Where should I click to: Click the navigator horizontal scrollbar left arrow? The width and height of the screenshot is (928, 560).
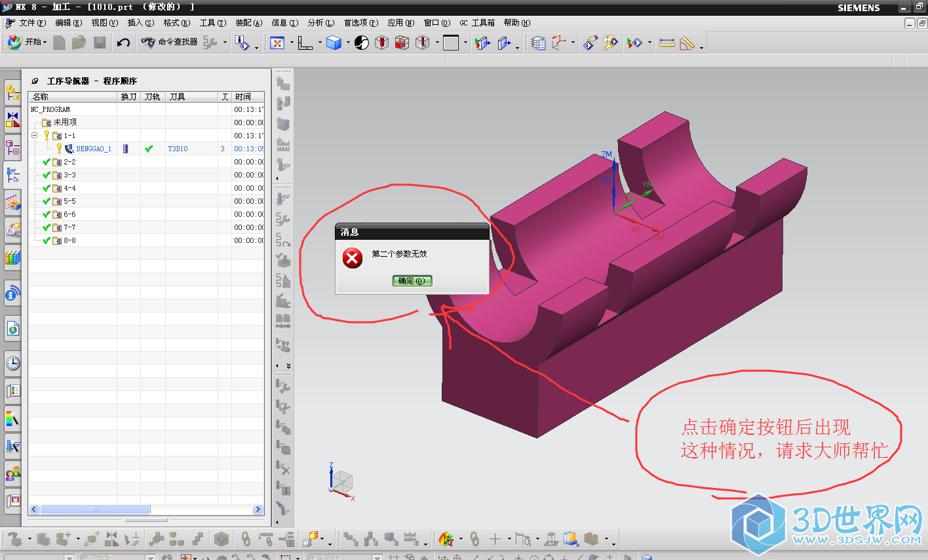[x=34, y=509]
